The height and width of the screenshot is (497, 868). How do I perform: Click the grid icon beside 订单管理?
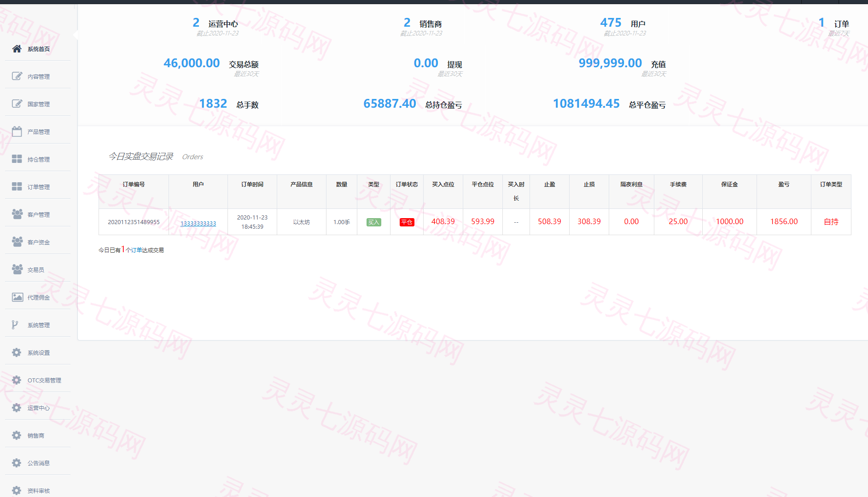point(17,186)
